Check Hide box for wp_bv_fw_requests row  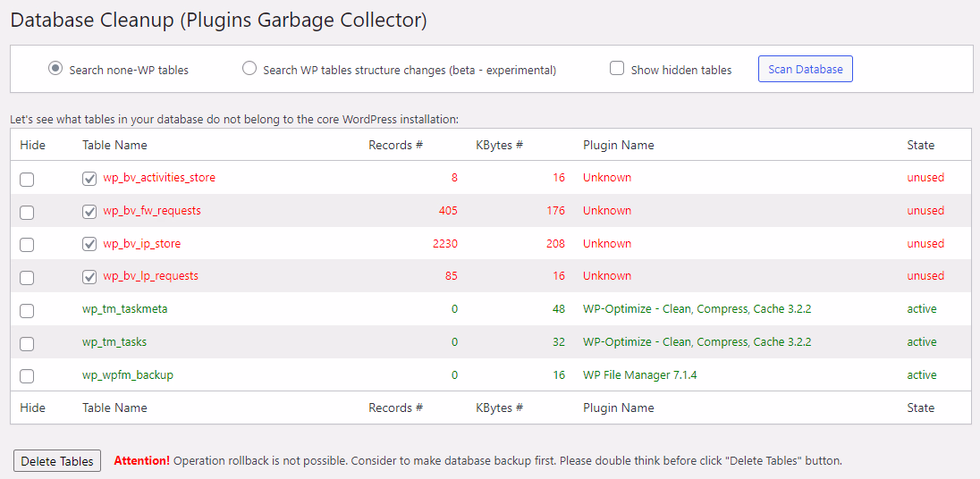point(27,212)
